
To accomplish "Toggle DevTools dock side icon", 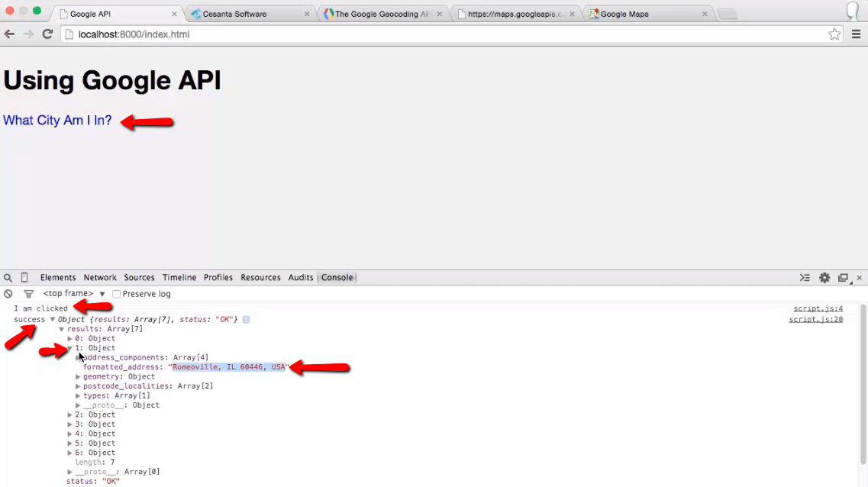I will 843,278.
